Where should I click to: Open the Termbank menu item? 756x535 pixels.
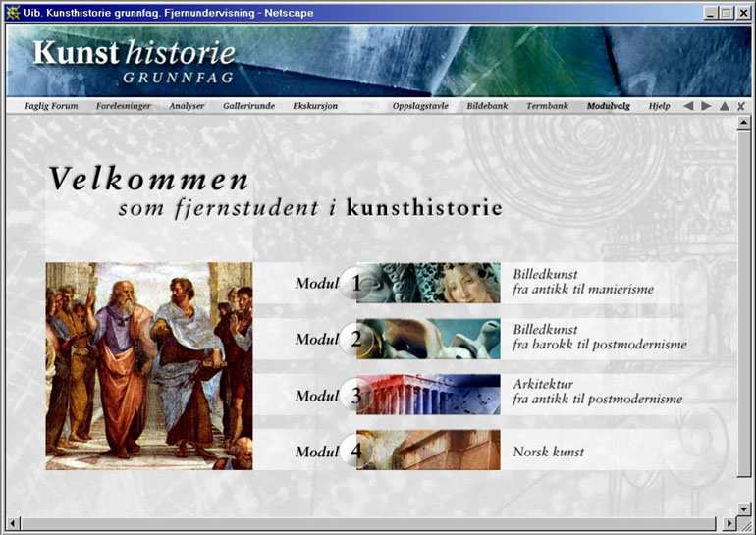[547, 106]
